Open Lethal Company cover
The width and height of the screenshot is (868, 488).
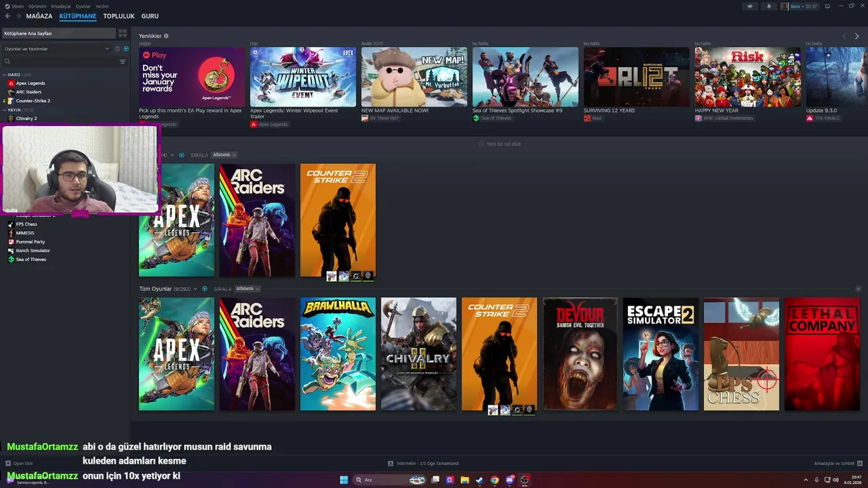[x=822, y=354]
